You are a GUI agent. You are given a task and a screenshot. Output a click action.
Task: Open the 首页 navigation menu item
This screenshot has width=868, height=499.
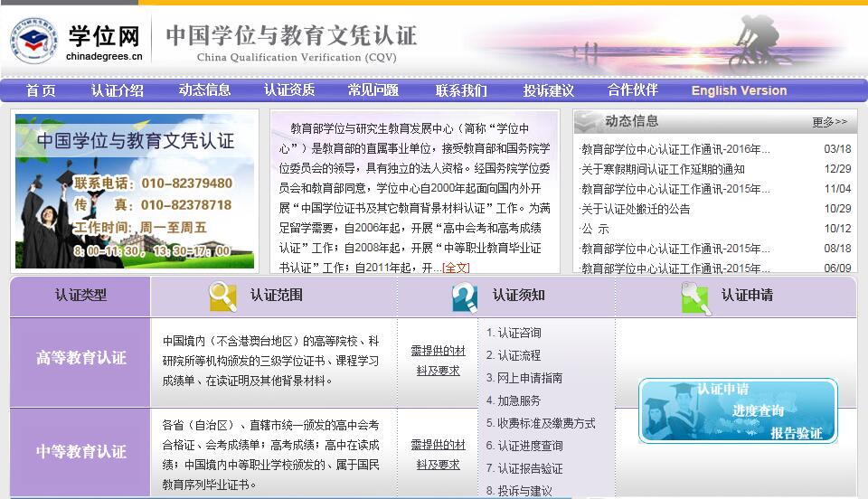pos(41,90)
